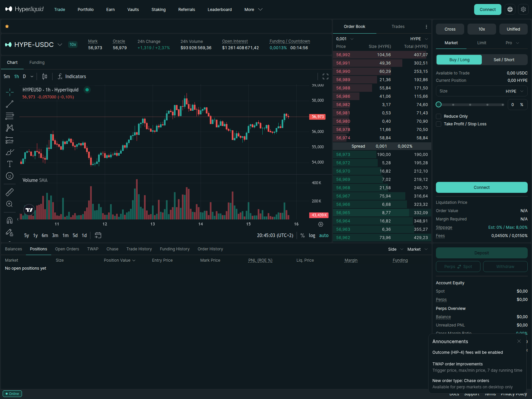The image size is (532, 399).
Task: Toggle auto scale on chart
Action: (324, 235)
